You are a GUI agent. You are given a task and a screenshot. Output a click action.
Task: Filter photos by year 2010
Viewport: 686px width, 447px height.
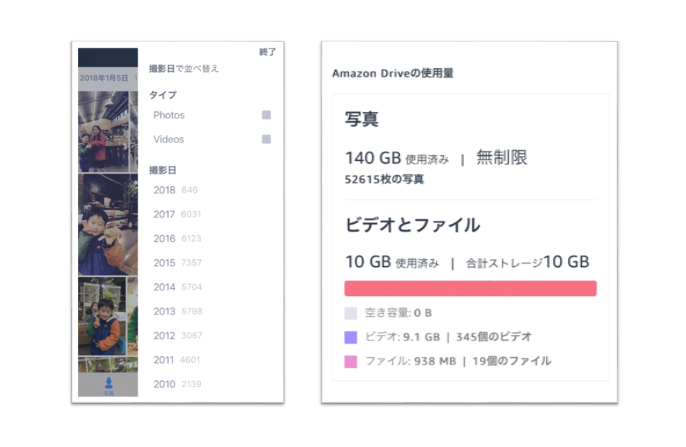tap(177, 384)
